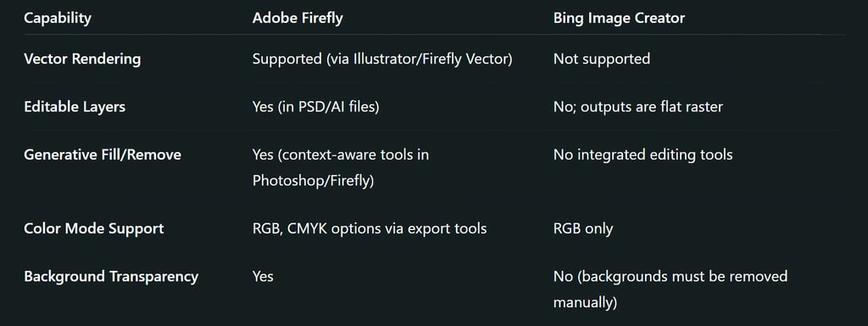Click 'No integrated editing tools' cell
The image size is (868, 326).
[x=643, y=155]
